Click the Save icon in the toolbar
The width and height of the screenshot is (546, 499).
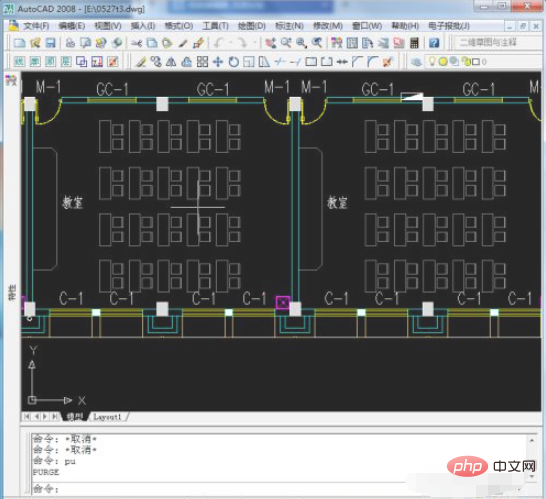pyautogui.click(x=51, y=43)
